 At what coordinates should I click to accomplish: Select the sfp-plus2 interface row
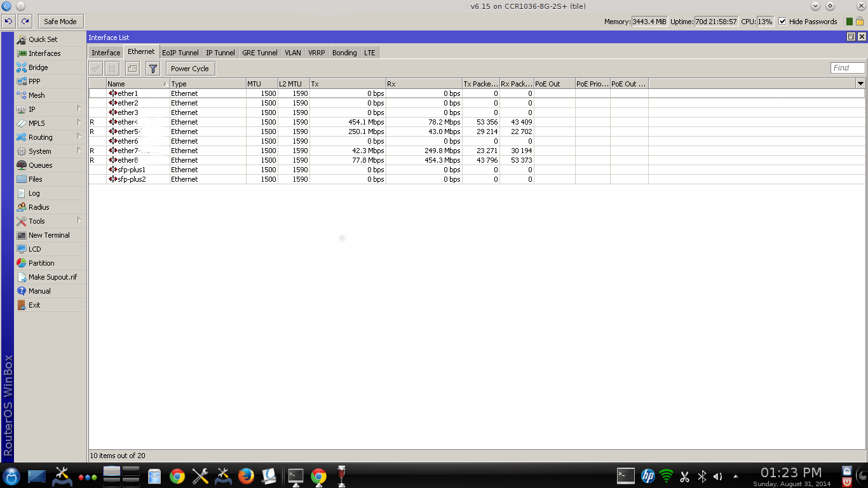click(x=477, y=179)
